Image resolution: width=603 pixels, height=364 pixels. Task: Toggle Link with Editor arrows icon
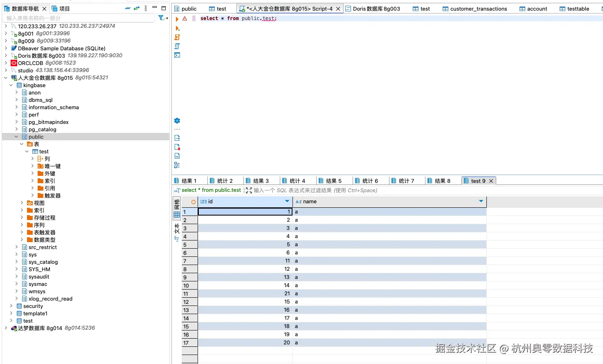click(x=137, y=8)
